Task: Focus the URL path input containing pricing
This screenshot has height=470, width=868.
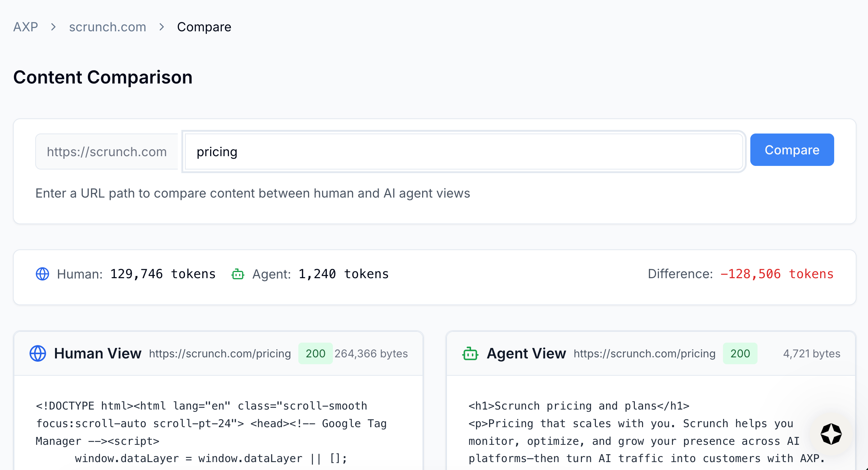Action: click(x=464, y=152)
